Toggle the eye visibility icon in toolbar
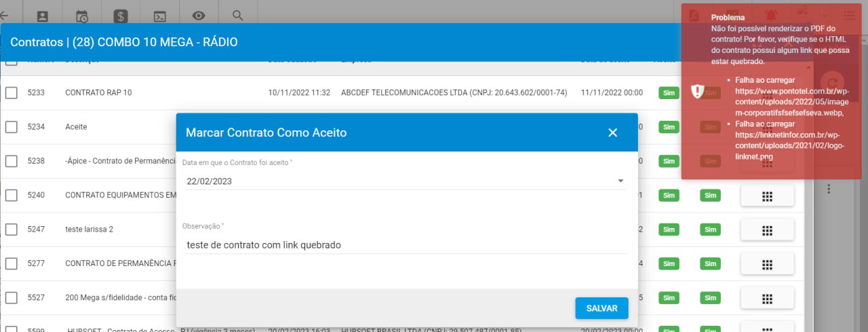 pyautogui.click(x=198, y=16)
